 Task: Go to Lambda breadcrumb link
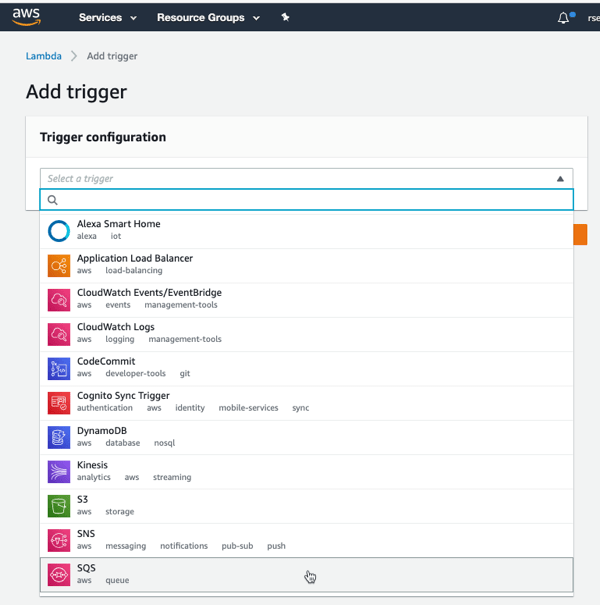(43, 56)
